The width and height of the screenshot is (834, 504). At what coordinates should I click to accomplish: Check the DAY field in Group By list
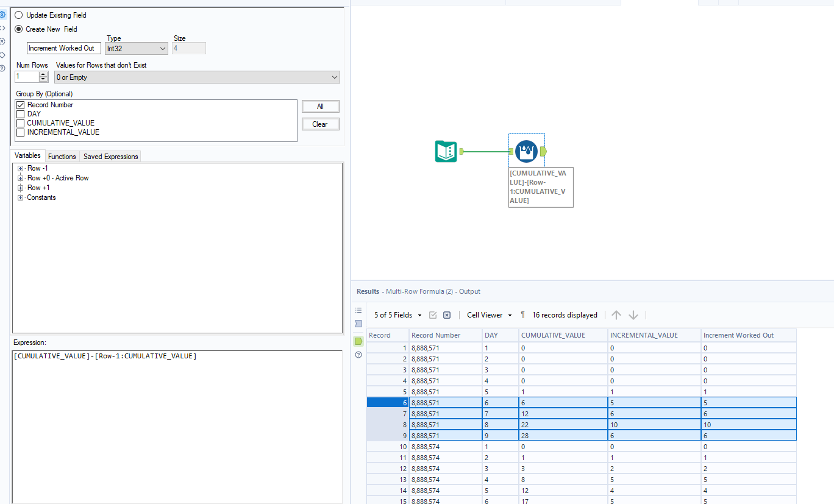20,113
